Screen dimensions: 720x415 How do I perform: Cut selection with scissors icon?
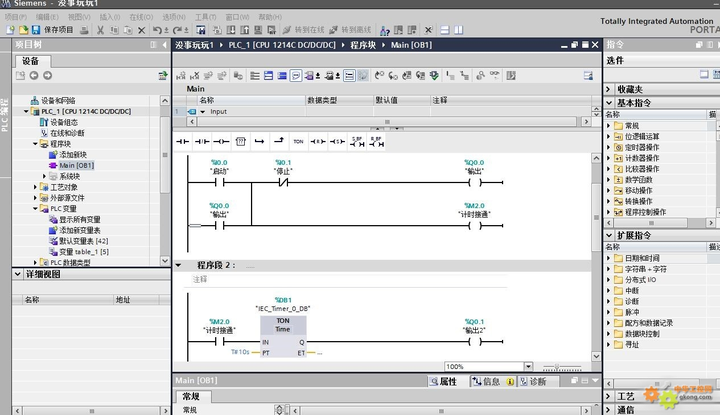[x=100, y=30]
